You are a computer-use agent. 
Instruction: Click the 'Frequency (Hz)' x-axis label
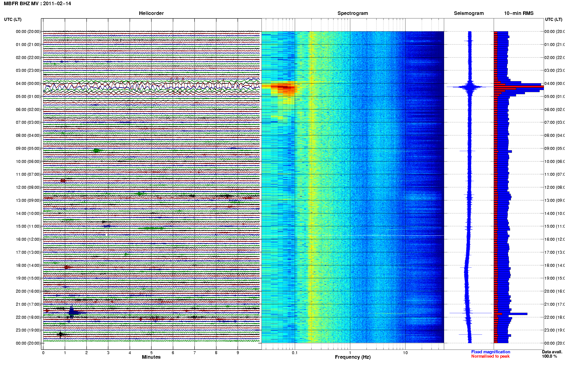[x=353, y=357]
